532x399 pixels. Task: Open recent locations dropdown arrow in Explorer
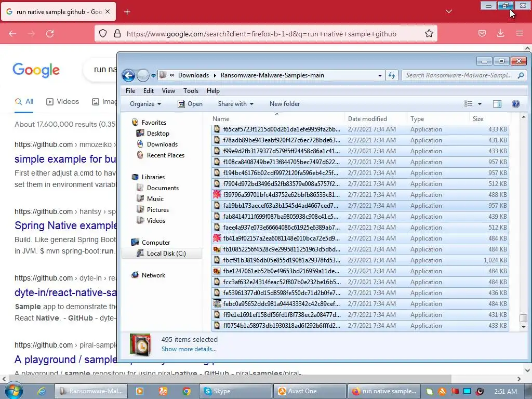pyautogui.click(x=153, y=76)
